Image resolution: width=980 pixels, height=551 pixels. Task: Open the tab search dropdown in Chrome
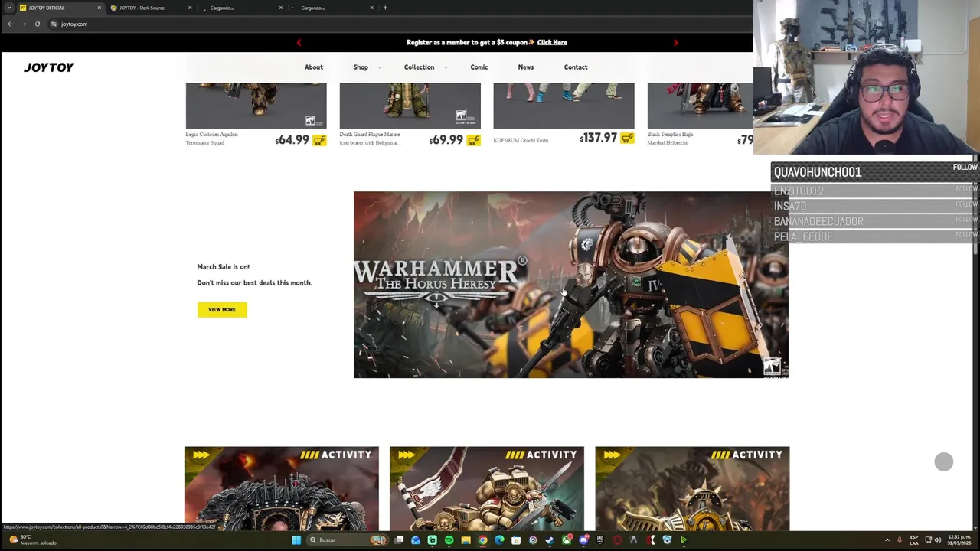[9, 8]
